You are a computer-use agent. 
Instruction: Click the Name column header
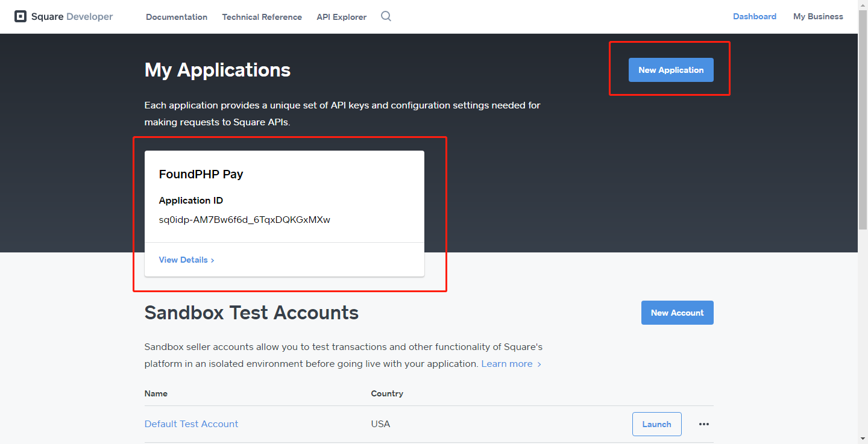pyautogui.click(x=156, y=393)
